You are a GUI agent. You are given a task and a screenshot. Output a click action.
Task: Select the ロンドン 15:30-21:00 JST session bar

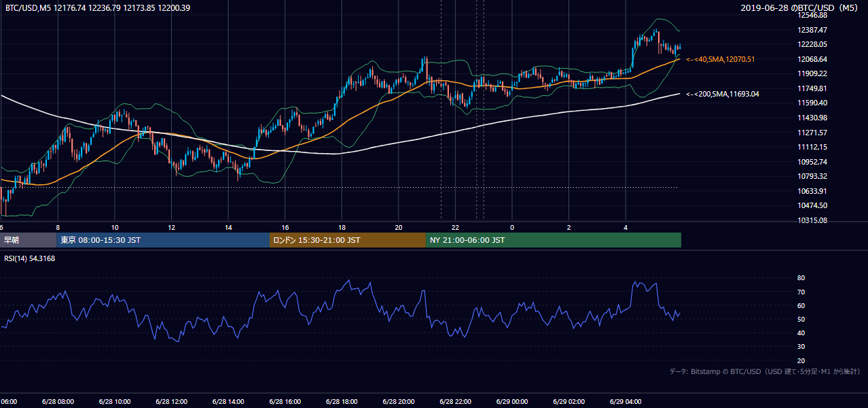[x=348, y=240]
